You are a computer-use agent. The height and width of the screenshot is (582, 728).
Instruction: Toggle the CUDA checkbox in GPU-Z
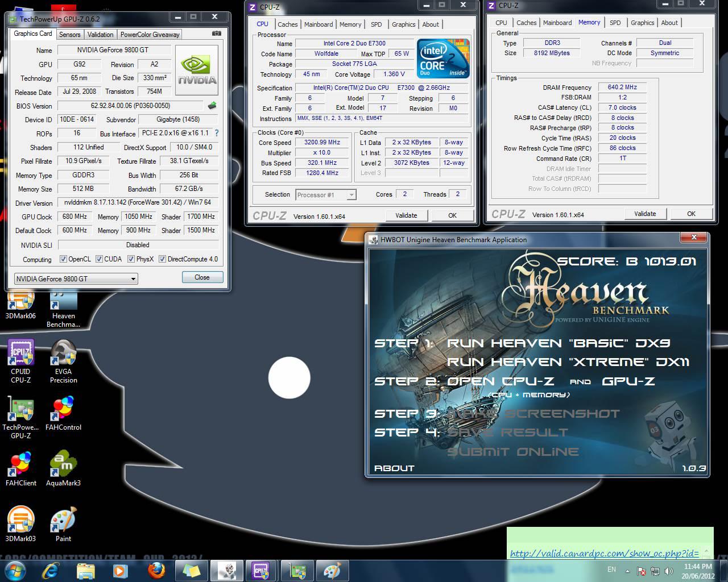point(99,259)
